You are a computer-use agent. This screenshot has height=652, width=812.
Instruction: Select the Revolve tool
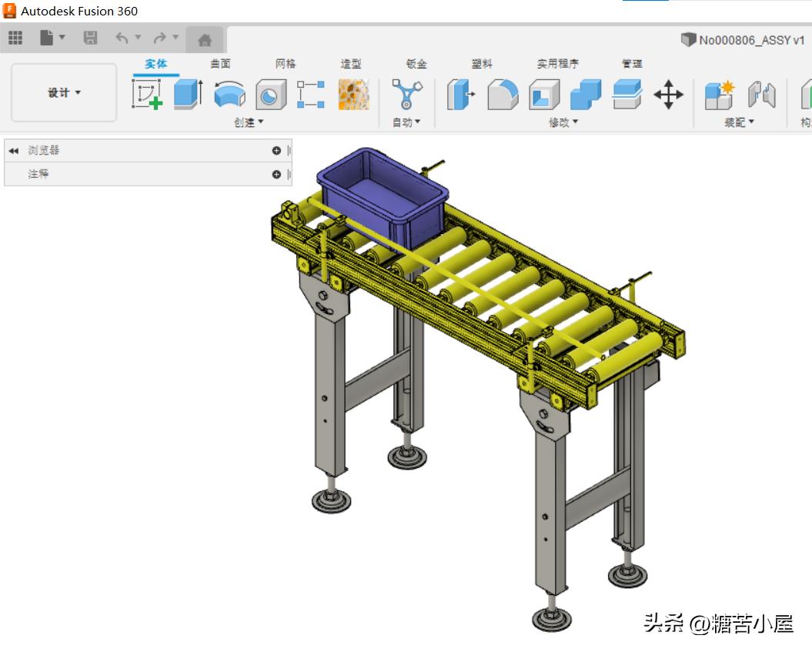[x=230, y=94]
